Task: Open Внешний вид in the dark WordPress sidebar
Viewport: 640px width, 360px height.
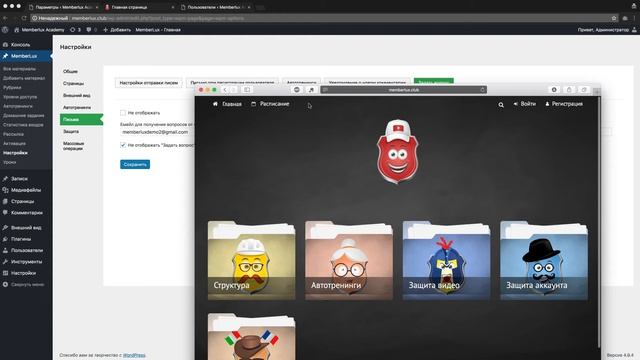Action: pyautogui.click(x=26, y=227)
